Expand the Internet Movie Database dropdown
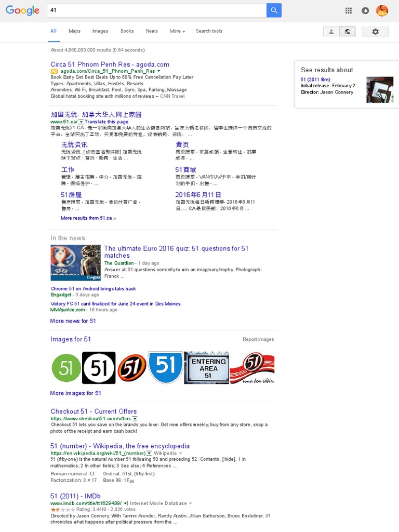 click(x=190, y=503)
